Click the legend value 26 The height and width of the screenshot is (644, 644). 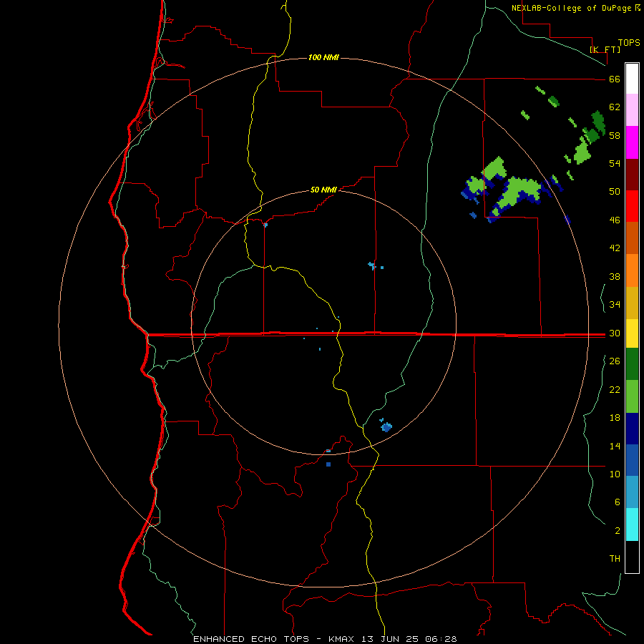pyautogui.click(x=615, y=361)
